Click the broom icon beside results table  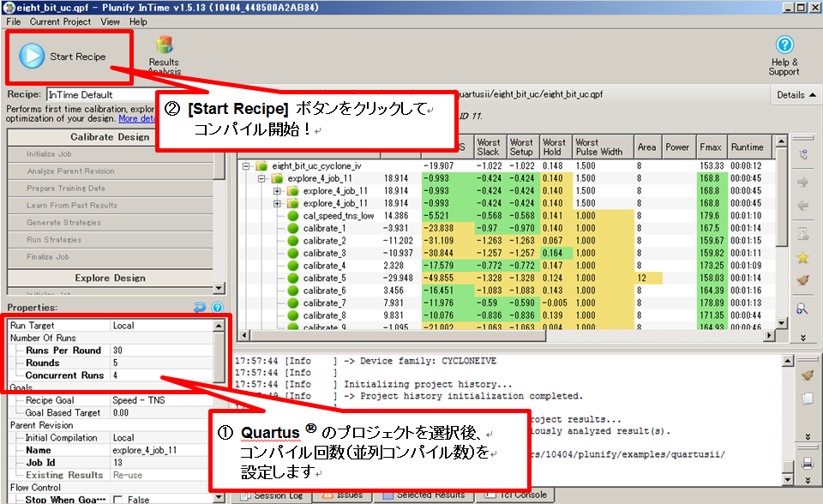click(x=803, y=279)
